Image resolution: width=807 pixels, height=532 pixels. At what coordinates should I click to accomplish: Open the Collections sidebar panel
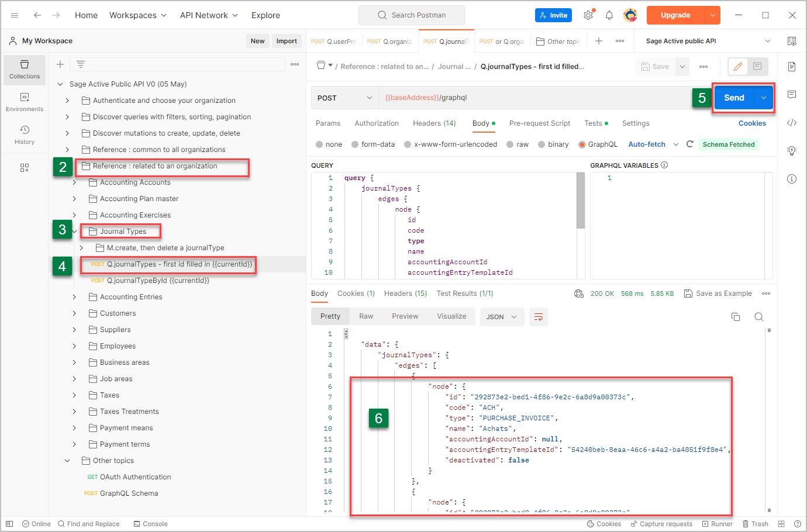point(25,70)
